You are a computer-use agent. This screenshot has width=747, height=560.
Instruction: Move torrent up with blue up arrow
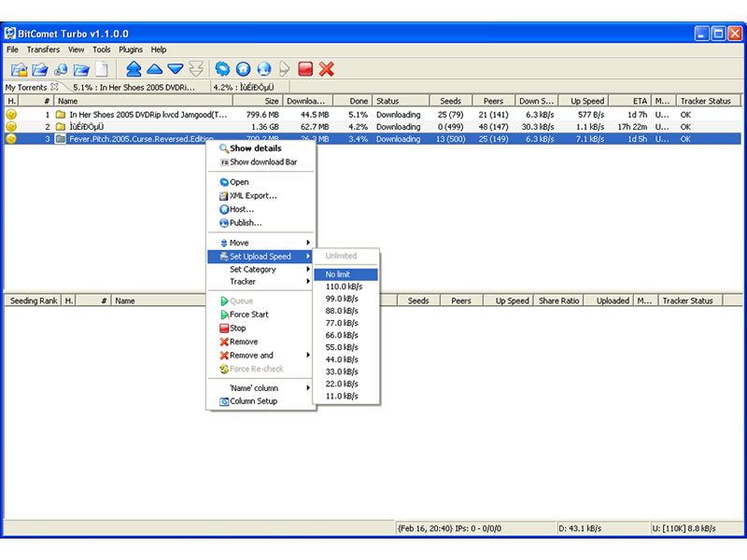[x=154, y=69]
